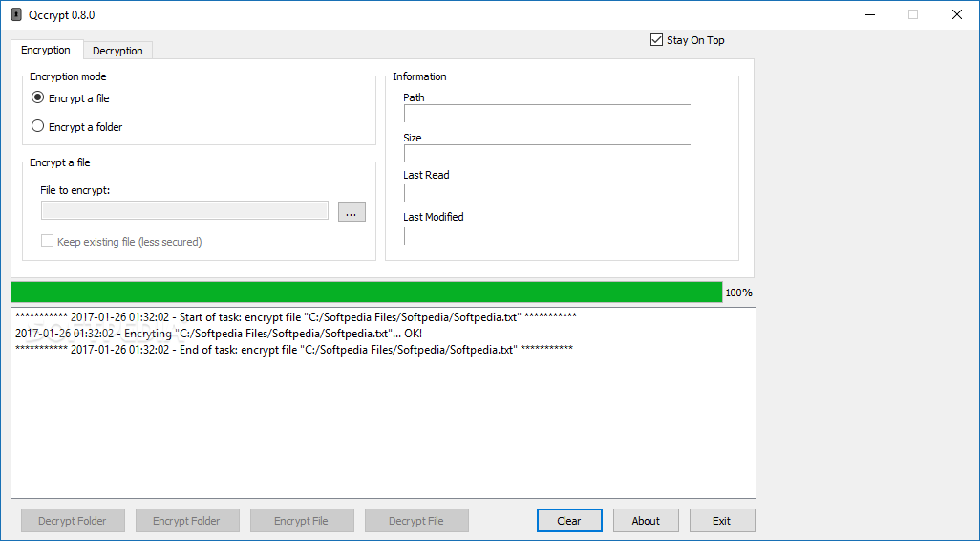Click the Last Modified information field

point(547,235)
